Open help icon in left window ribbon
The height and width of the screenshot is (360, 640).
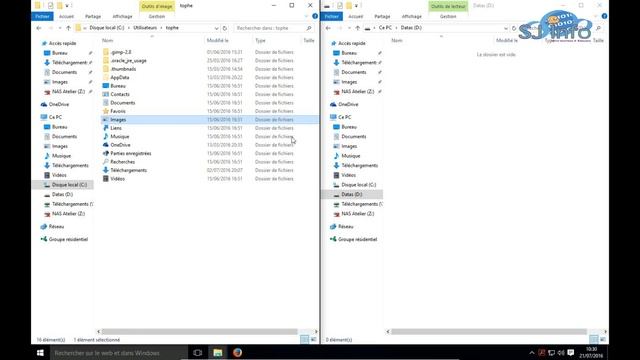[x=315, y=16]
